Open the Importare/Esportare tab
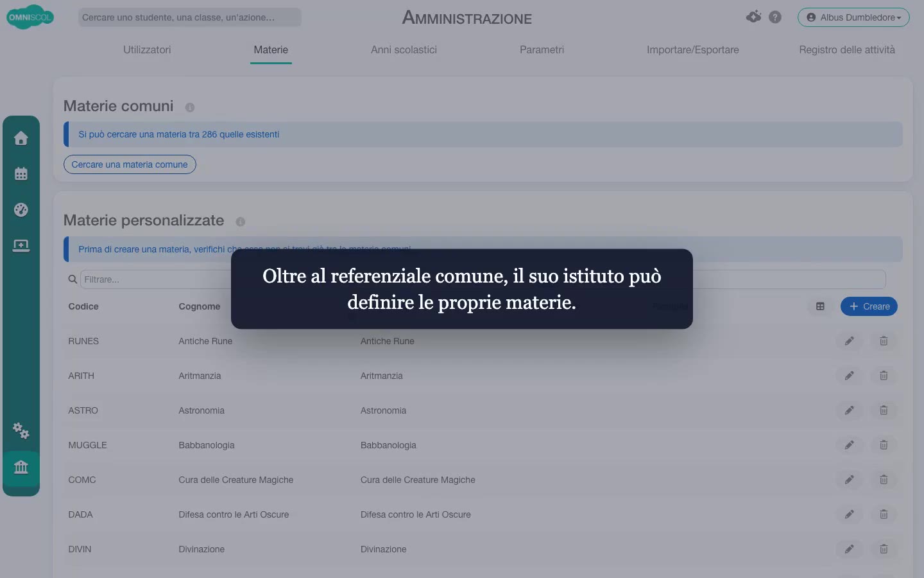 pyautogui.click(x=692, y=49)
